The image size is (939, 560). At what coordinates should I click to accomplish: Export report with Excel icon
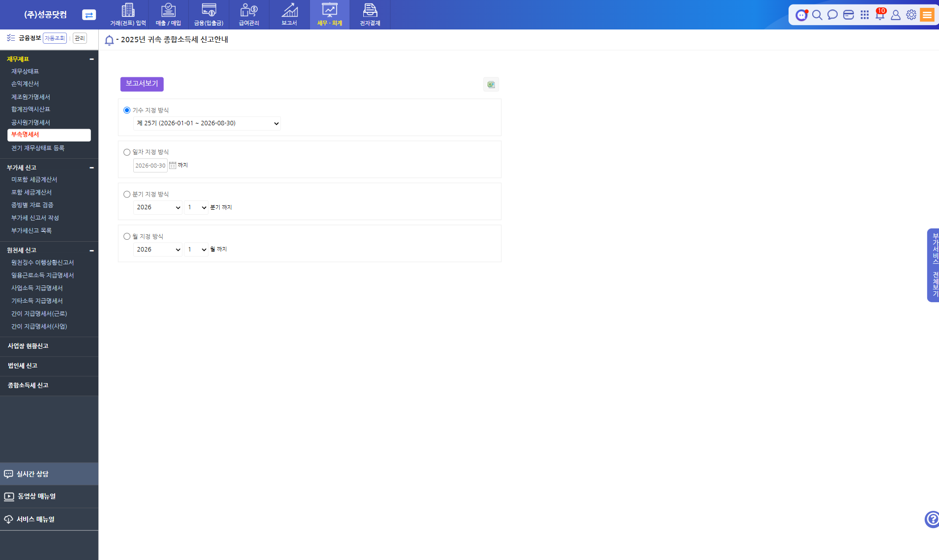pyautogui.click(x=491, y=84)
